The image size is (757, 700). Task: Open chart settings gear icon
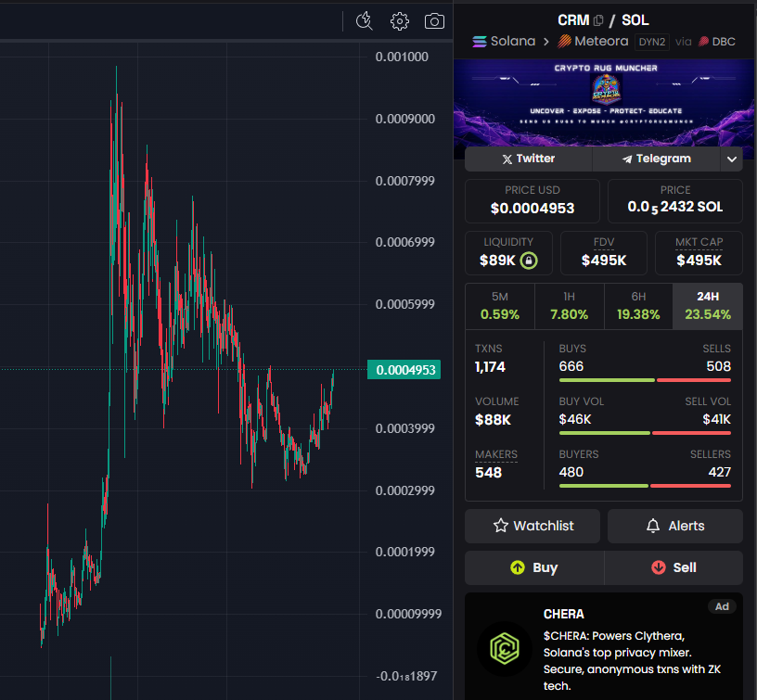tap(399, 21)
